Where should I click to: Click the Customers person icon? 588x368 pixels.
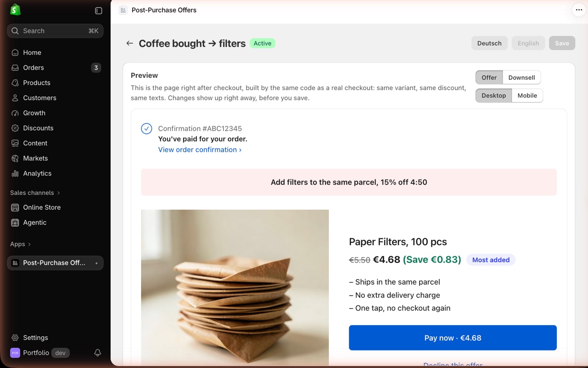[x=15, y=98]
